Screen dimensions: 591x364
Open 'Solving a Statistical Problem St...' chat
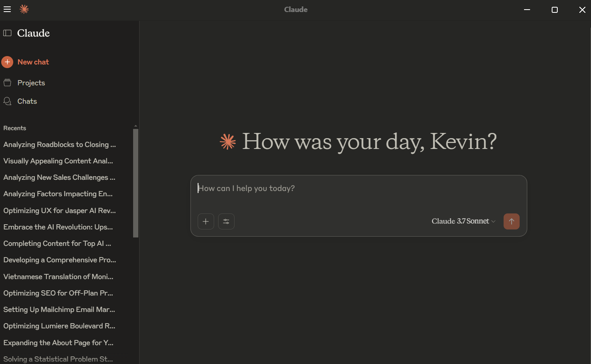click(x=58, y=359)
